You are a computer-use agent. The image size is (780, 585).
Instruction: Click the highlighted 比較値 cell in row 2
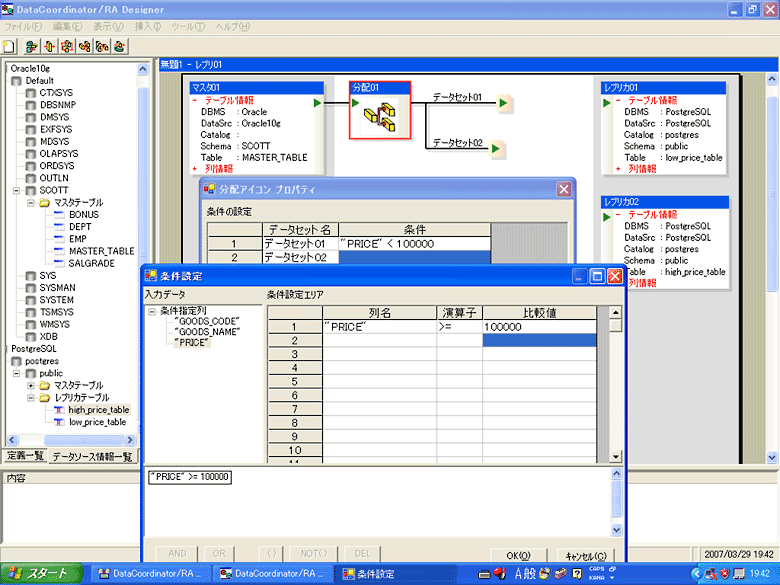click(538, 341)
